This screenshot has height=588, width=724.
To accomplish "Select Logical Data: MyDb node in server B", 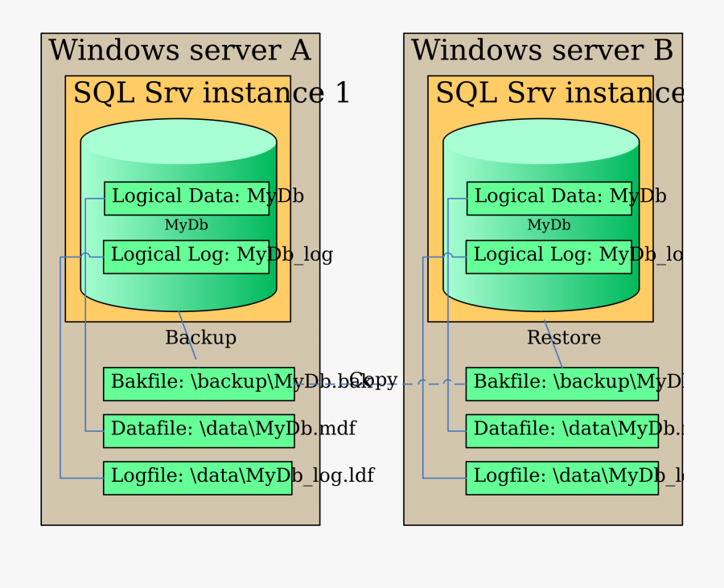I will coord(549,198).
